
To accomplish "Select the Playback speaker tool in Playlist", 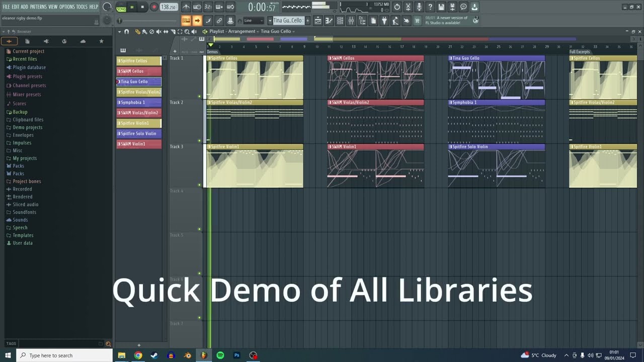I will tap(194, 32).
